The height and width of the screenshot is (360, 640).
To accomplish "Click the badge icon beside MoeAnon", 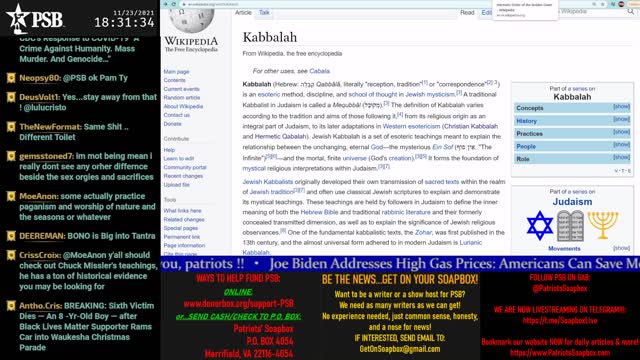I will pyautogui.click(x=11, y=196).
